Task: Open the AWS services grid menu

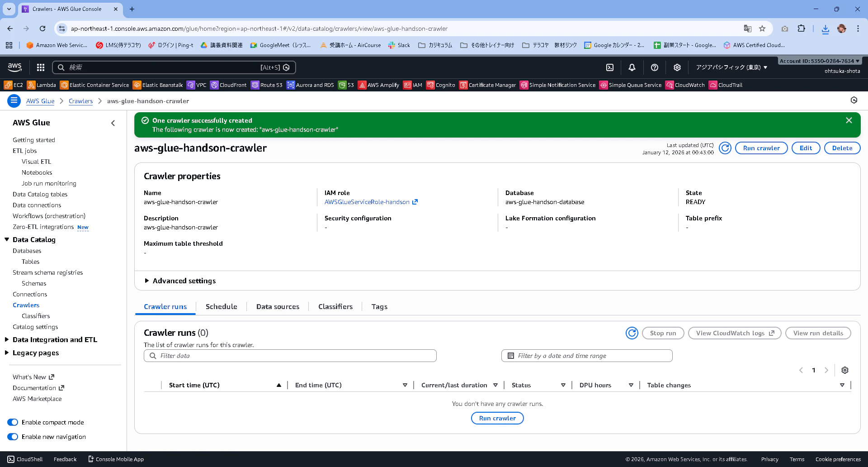Action: tap(41, 67)
